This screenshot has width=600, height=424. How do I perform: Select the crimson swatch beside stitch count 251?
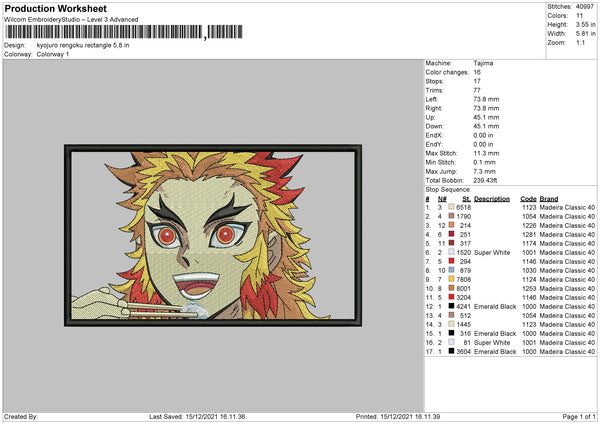[x=451, y=234]
